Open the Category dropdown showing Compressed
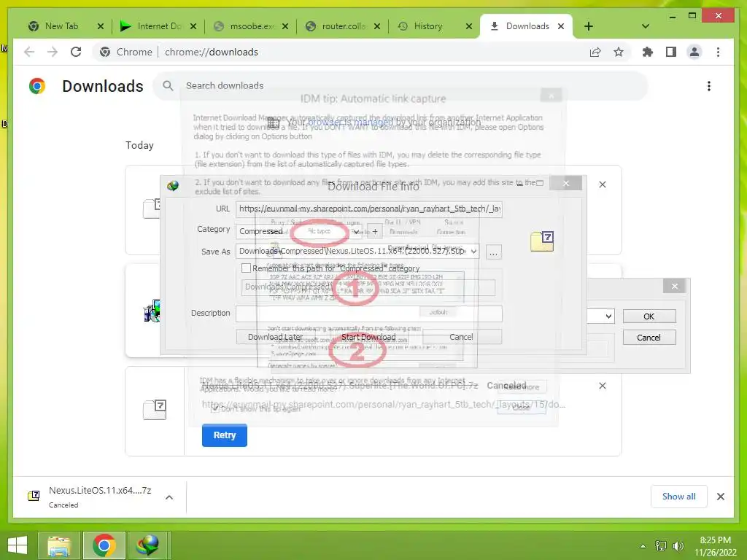Viewport: 747px width, 560px height. click(298, 231)
